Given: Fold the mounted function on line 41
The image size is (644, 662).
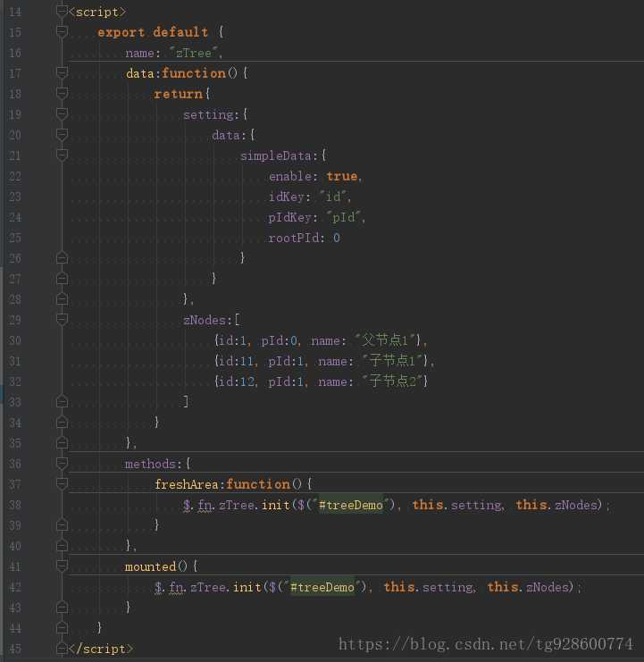Looking at the screenshot, I should pyautogui.click(x=62, y=566).
